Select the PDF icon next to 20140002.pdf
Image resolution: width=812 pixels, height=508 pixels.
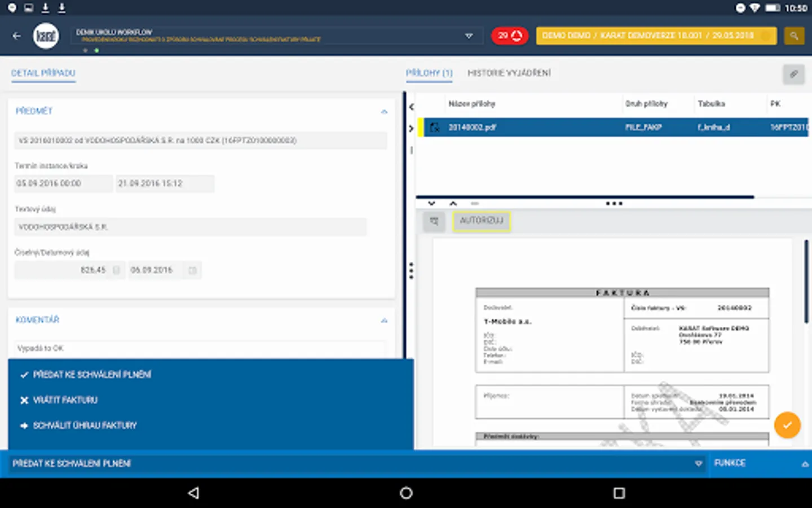(434, 127)
